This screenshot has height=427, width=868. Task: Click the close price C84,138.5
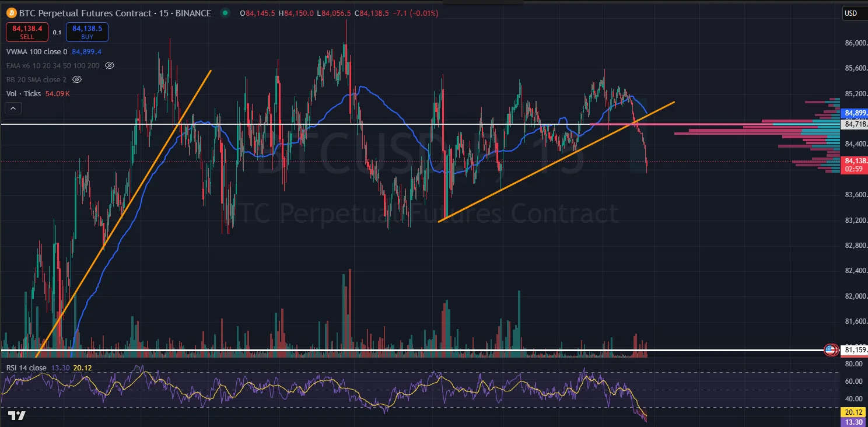pos(372,13)
